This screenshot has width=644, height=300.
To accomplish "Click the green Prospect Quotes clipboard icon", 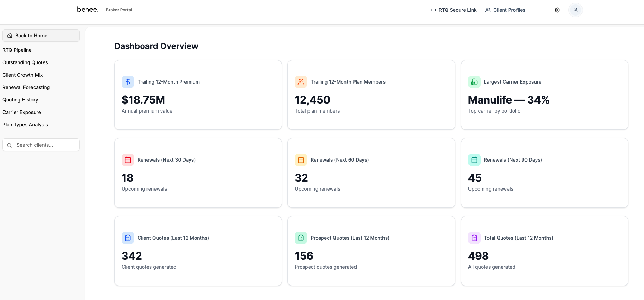I will [x=301, y=238].
